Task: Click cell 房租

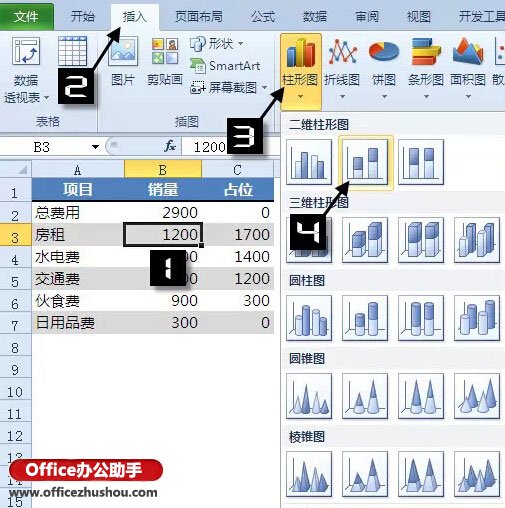Action: [x=78, y=235]
